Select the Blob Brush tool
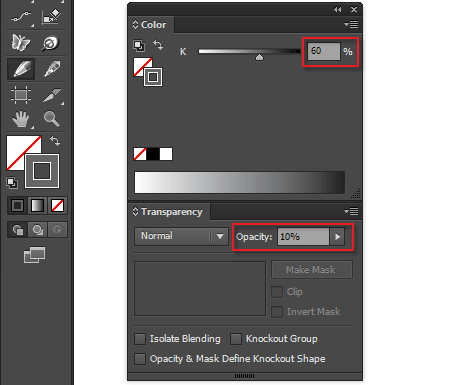This screenshot has height=385, width=450. pos(51,43)
